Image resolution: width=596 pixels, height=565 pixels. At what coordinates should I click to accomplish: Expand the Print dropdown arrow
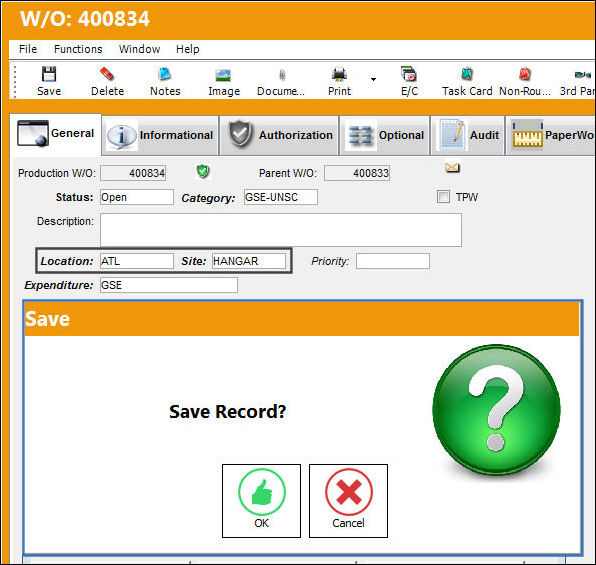(x=373, y=79)
